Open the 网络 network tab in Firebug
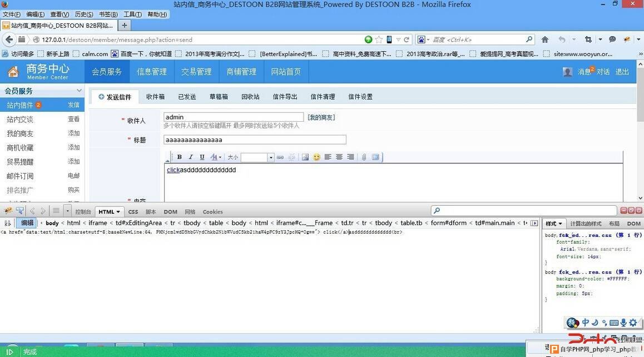Screen dimensions: 644x357 click(x=190, y=211)
